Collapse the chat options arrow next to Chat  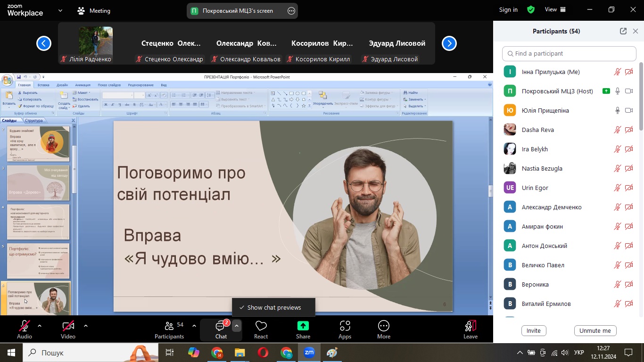coord(237,326)
